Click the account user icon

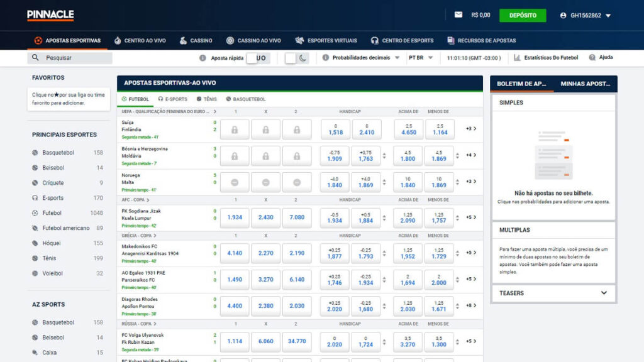[563, 15]
